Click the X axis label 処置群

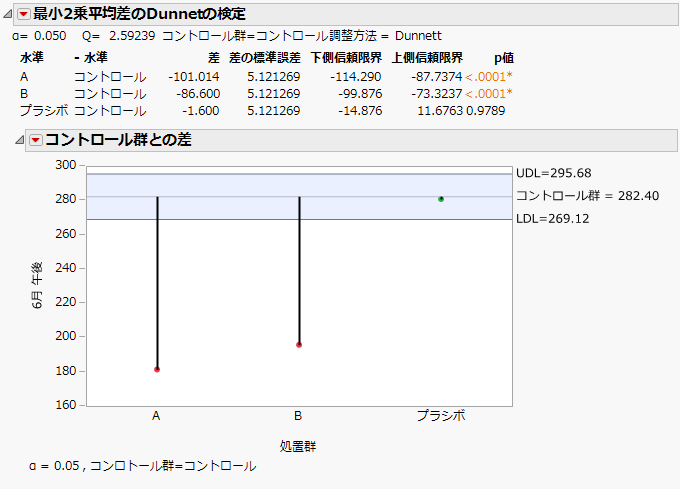point(298,446)
